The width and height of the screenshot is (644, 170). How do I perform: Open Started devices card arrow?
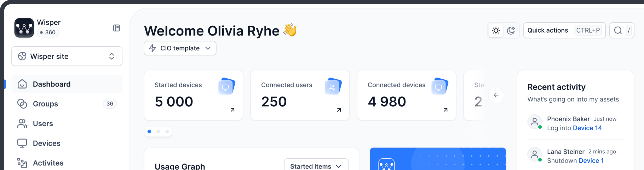click(x=232, y=110)
